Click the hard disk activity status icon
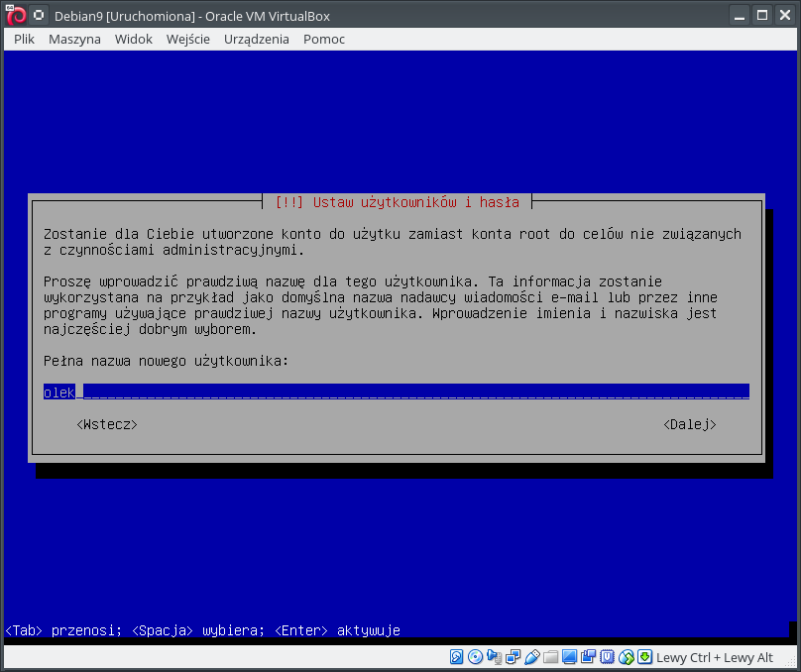 pyautogui.click(x=457, y=657)
